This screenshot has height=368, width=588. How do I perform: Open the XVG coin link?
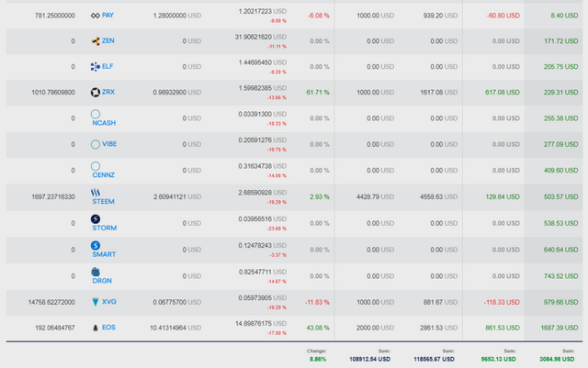108,302
